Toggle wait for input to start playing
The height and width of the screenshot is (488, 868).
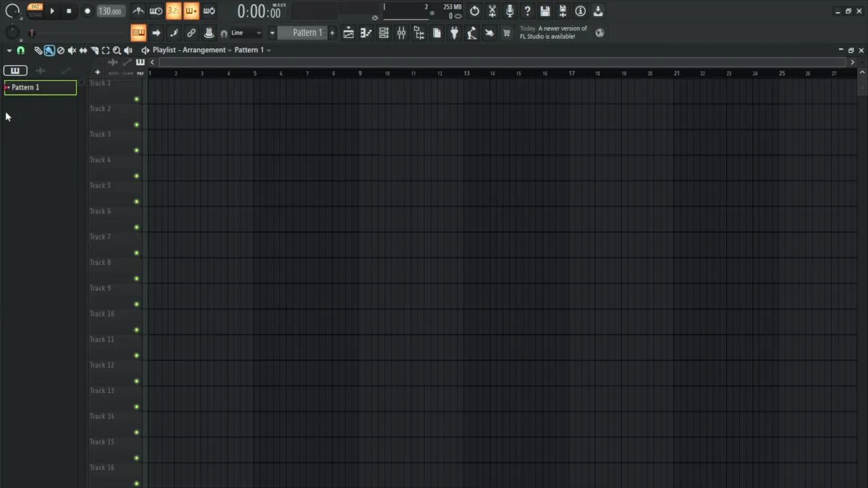click(x=156, y=11)
